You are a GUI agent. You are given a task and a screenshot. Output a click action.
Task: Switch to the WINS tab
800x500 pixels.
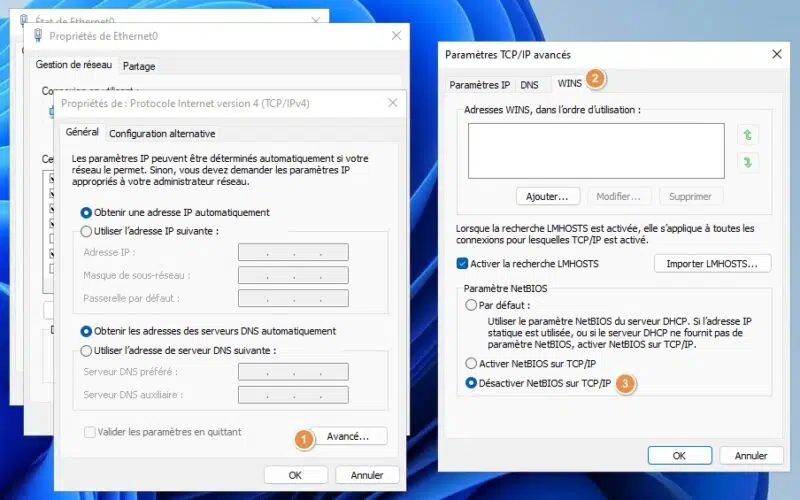[x=569, y=83]
